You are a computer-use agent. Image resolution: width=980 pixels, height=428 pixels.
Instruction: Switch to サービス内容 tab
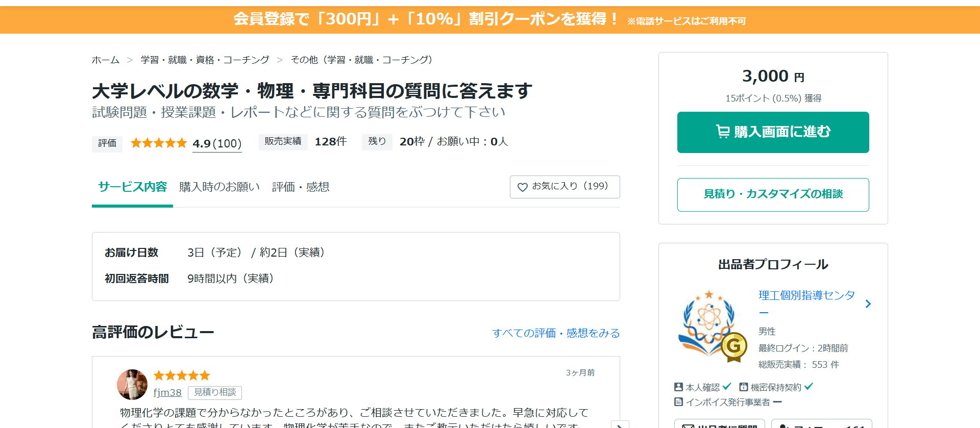click(x=132, y=187)
